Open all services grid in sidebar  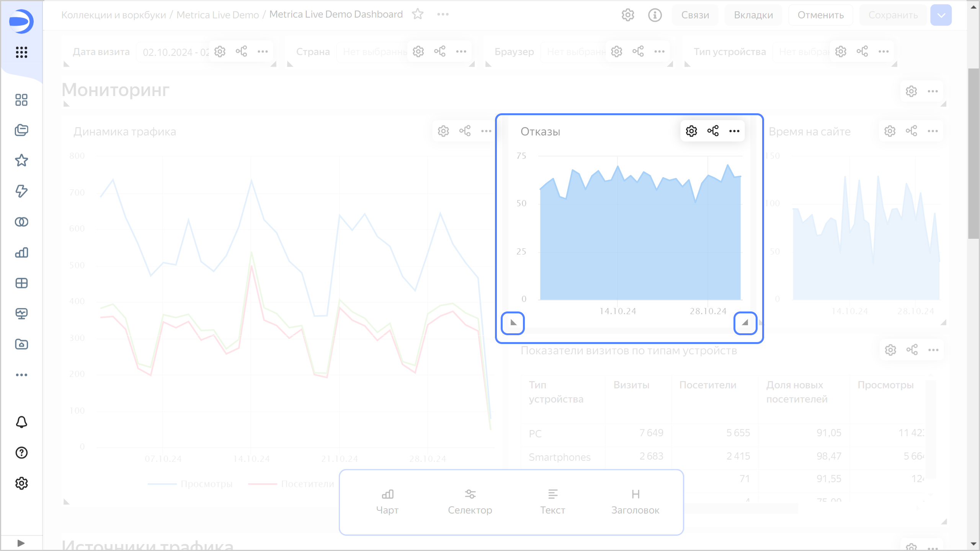21,52
